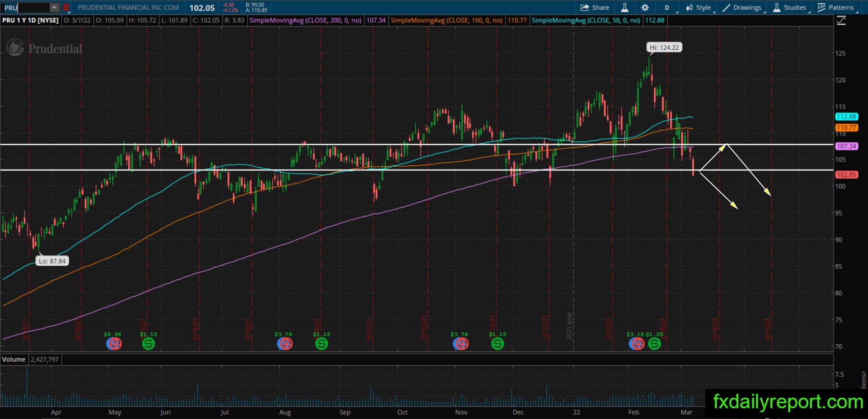Click the May dividend icon labeled $1.15

point(149,344)
